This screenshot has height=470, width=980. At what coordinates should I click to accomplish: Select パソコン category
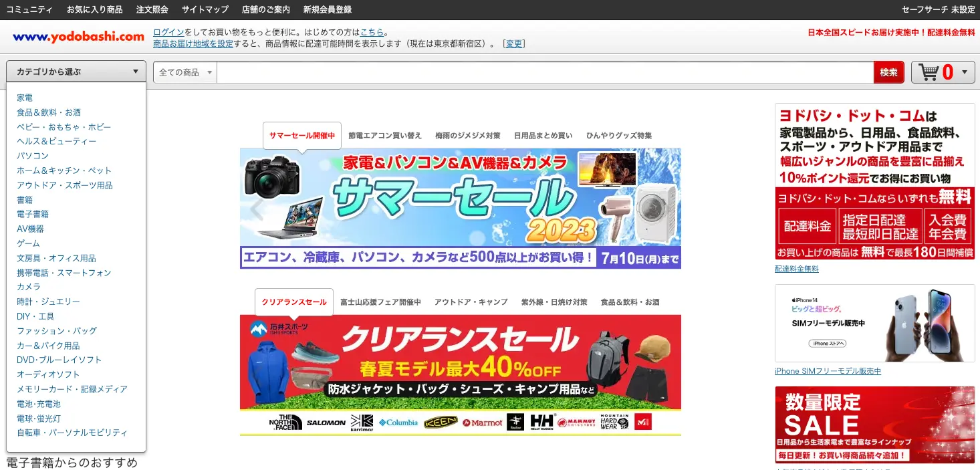tap(33, 156)
